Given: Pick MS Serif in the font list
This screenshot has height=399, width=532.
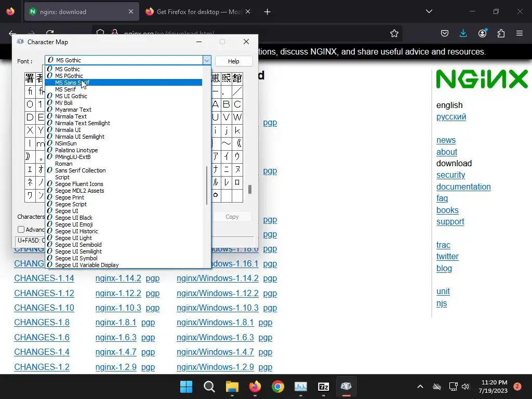Looking at the screenshot, I should tap(124, 89).
